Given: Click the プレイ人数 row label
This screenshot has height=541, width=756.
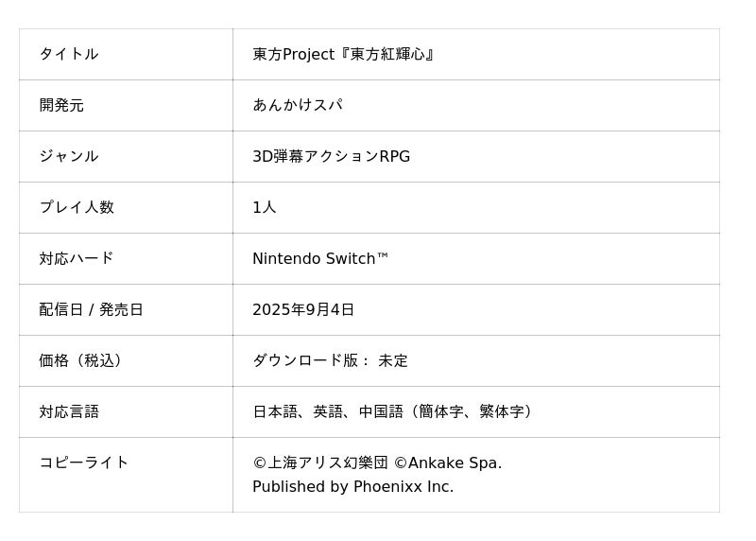Looking at the screenshot, I should click(77, 208).
